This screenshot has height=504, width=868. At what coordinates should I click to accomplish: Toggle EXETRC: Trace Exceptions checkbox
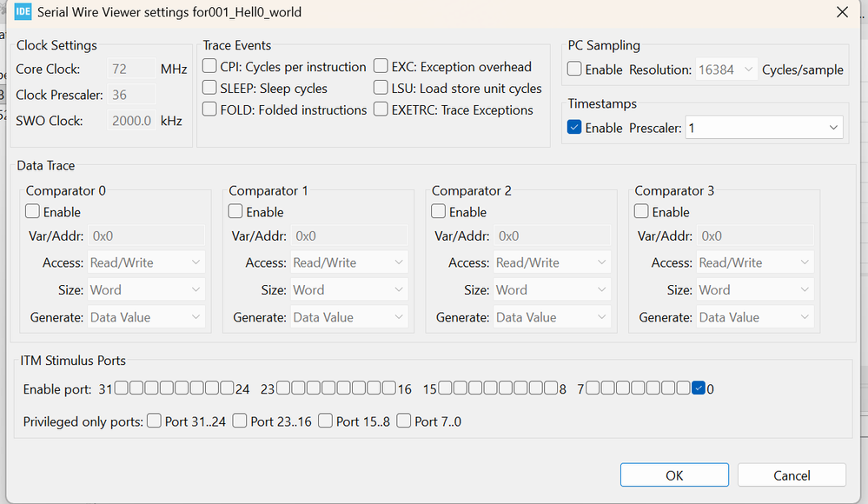click(381, 109)
